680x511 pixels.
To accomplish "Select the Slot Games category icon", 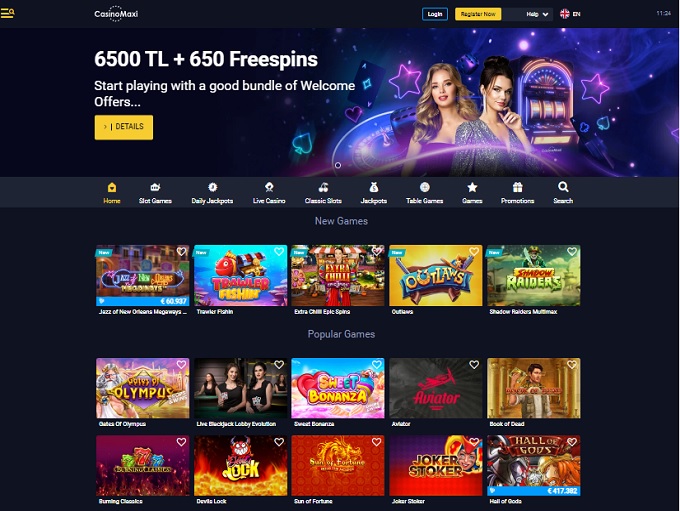I will click(x=155, y=187).
